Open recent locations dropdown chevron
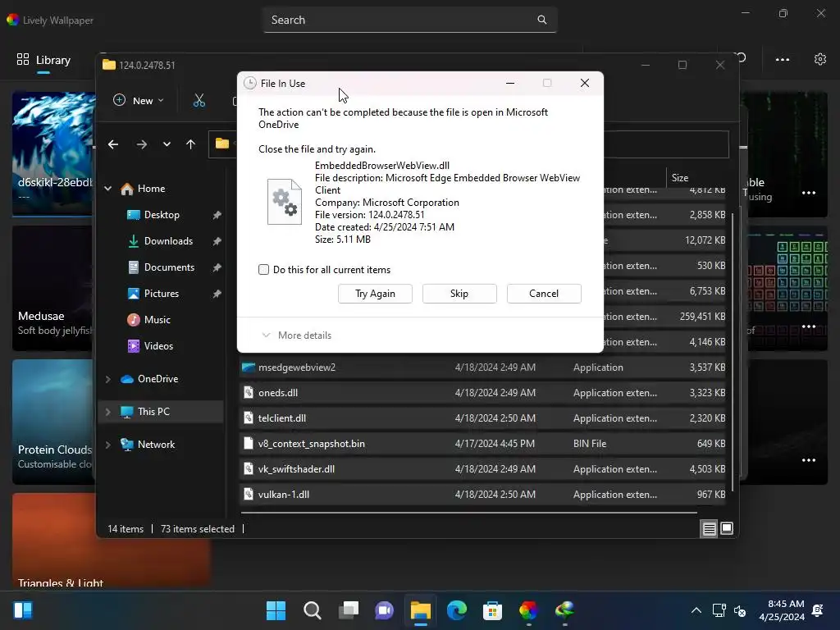Image resolution: width=840 pixels, height=630 pixels. (x=167, y=144)
